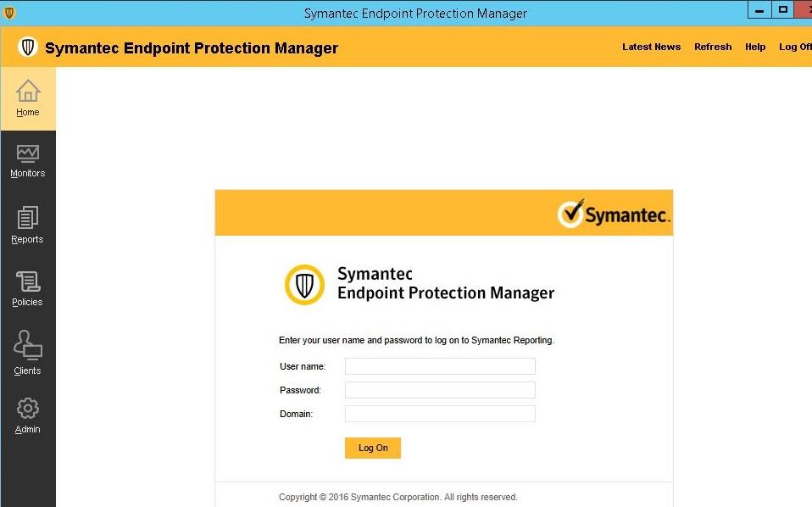Viewport: 812px width, 507px height.
Task: Open the Home section in sidebar
Action: pyautogui.click(x=28, y=98)
